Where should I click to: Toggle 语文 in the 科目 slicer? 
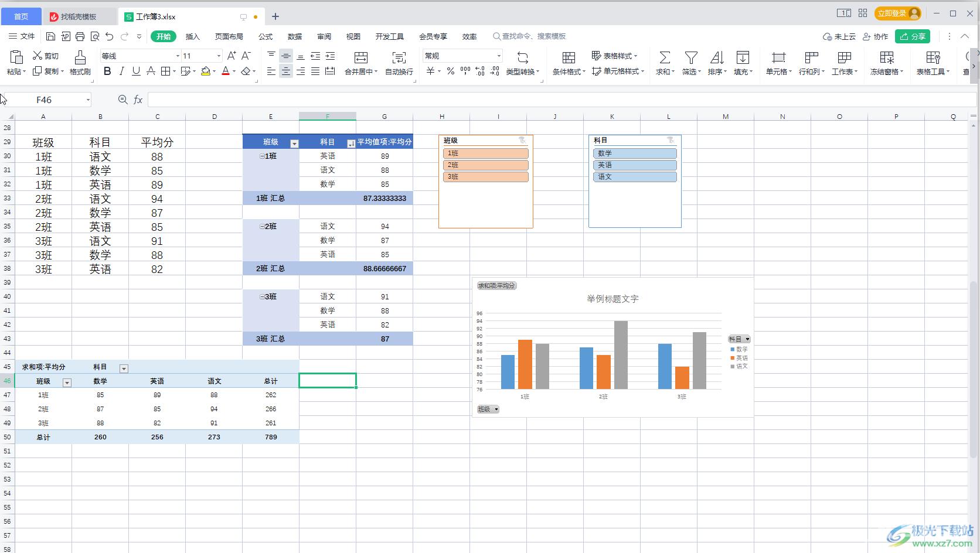pos(635,177)
